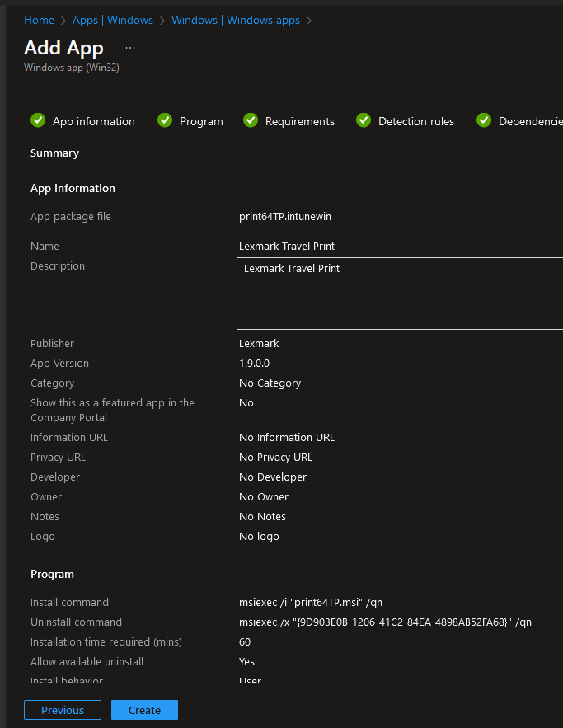
Task: Click the No Privacy URL value
Action: click(275, 458)
